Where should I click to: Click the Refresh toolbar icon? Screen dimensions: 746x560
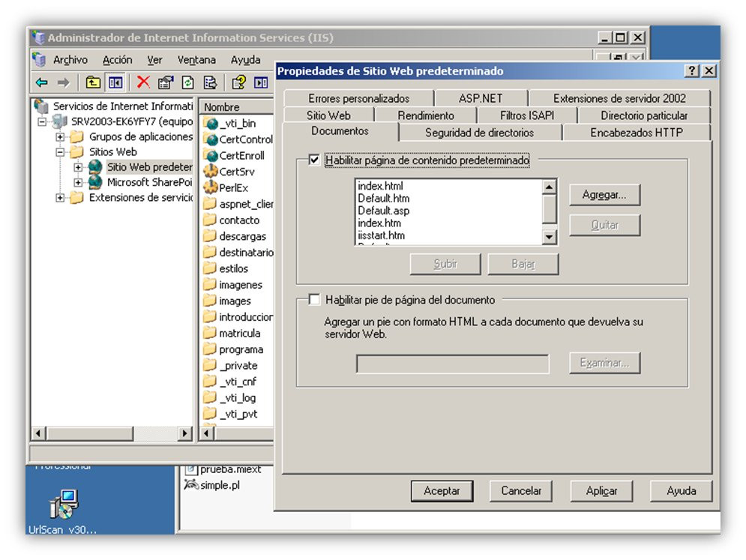pos(188,82)
